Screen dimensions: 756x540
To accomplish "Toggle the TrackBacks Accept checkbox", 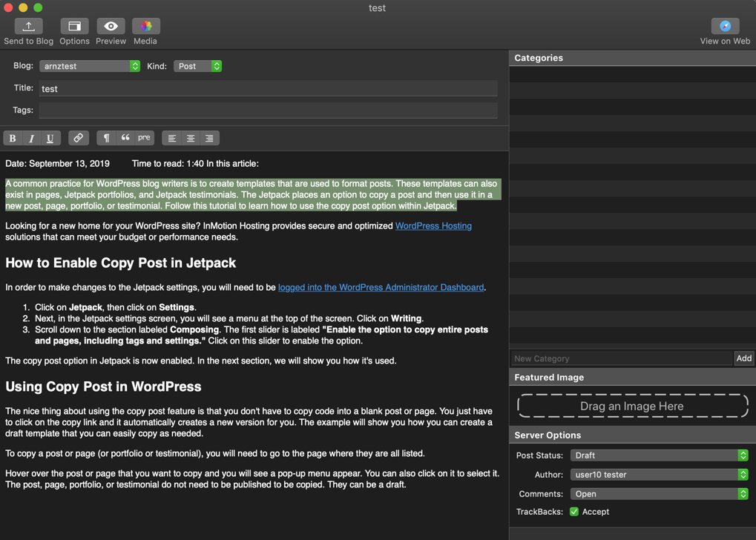I will 574,512.
